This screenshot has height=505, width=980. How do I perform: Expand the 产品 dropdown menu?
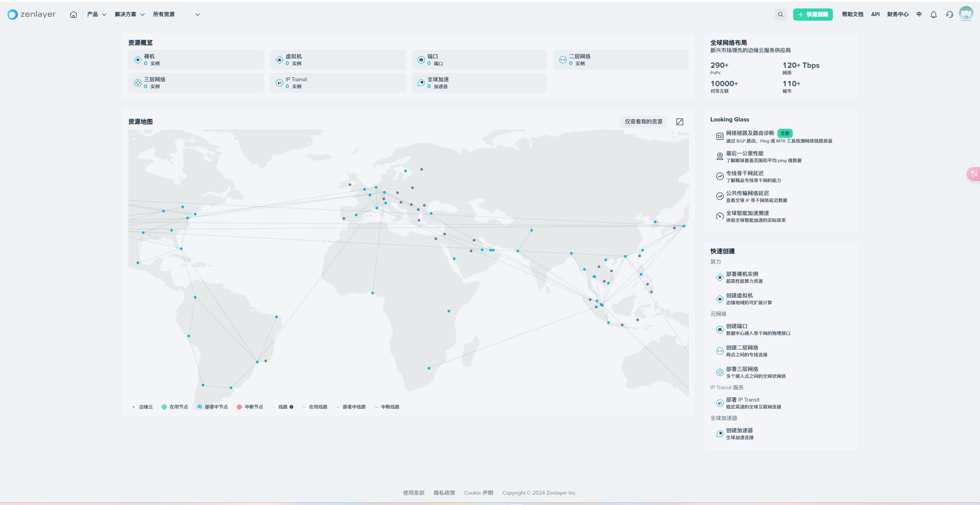pyautogui.click(x=97, y=15)
